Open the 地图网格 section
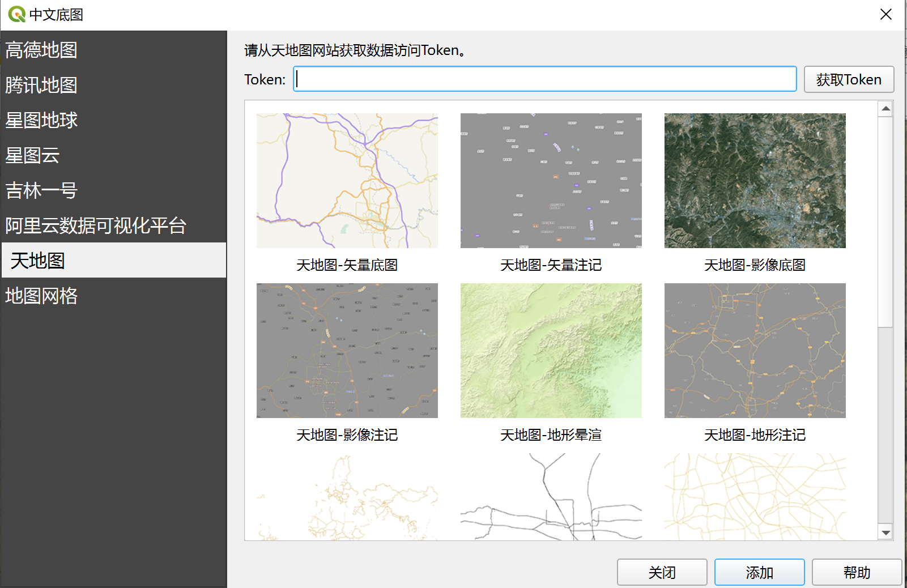 pyautogui.click(x=113, y=296)
